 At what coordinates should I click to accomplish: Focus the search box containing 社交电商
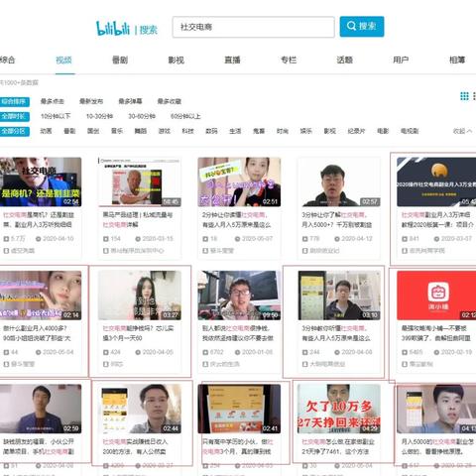pyautogui.click(x=253, y=27)
